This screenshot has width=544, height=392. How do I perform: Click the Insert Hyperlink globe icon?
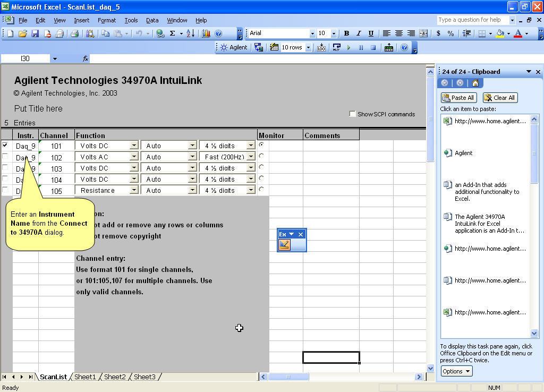(160, 33)
